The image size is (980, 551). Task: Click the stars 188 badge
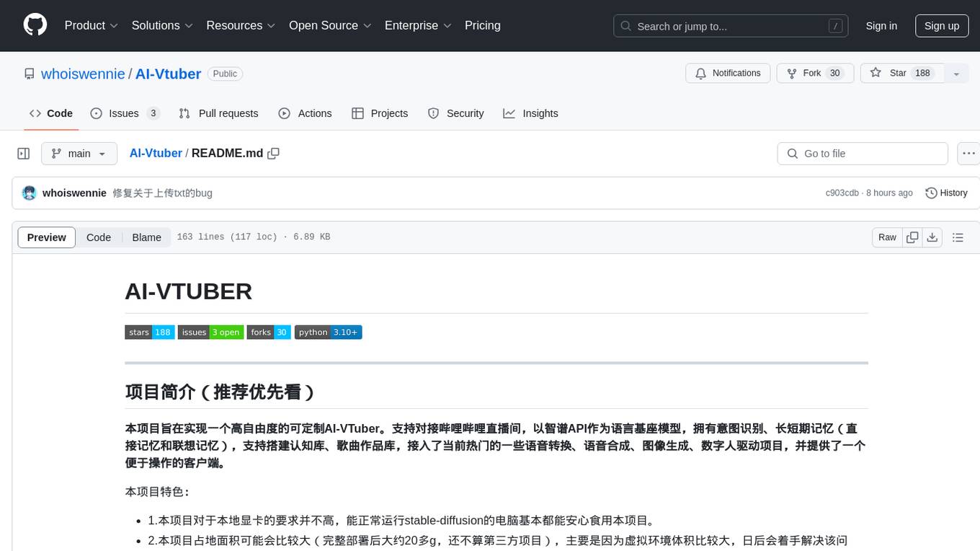tap(150, 332)
